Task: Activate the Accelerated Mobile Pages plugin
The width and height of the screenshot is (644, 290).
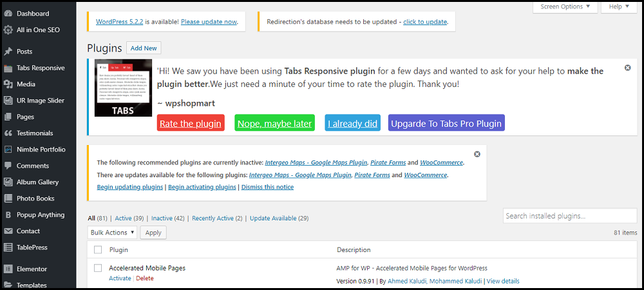Action: pyautogui.click(x=120, y=278)
